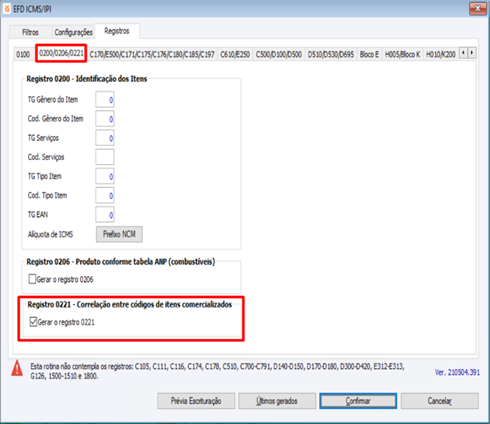This screenshot has height=424, width=490.
Task: Open the Filtros tab
Action: click(30, 32)
